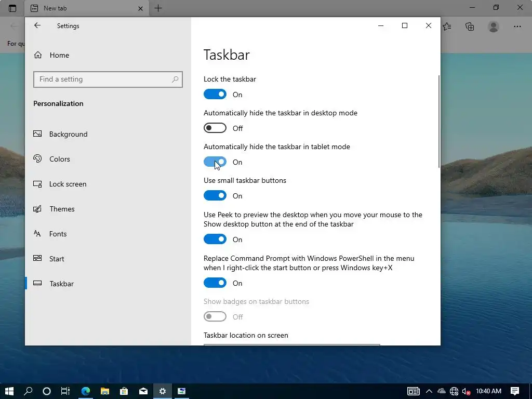Open Cortana circle on taskbar
The height and width of the screenshot is (399, 532).
pos(47,391)
